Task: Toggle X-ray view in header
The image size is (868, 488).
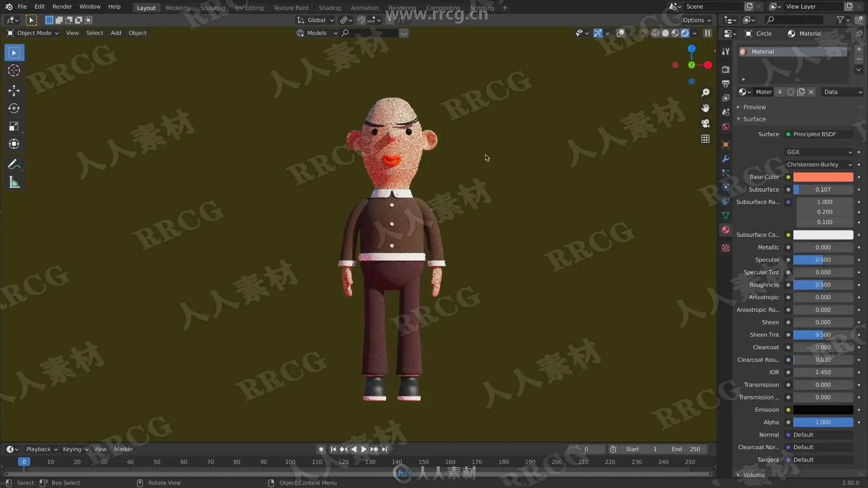Action: [643, 33]
